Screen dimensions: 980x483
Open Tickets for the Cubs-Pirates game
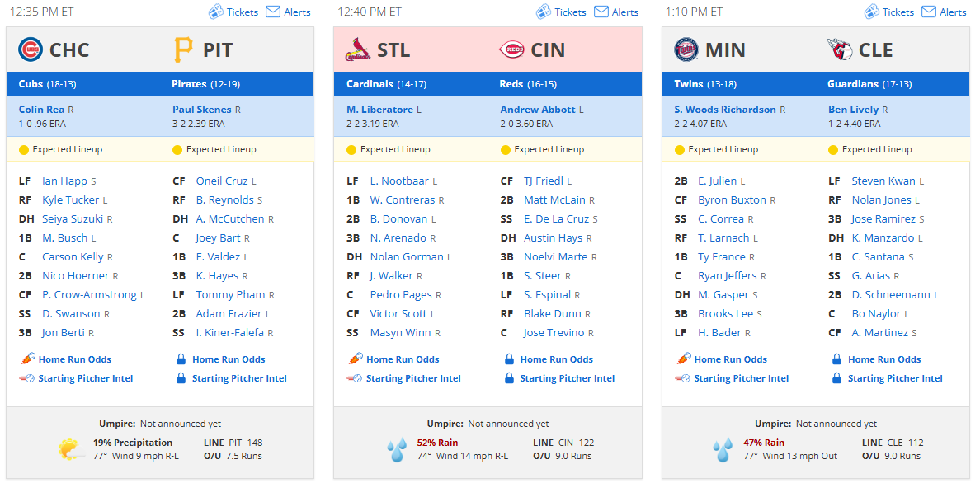click(234, 12)
